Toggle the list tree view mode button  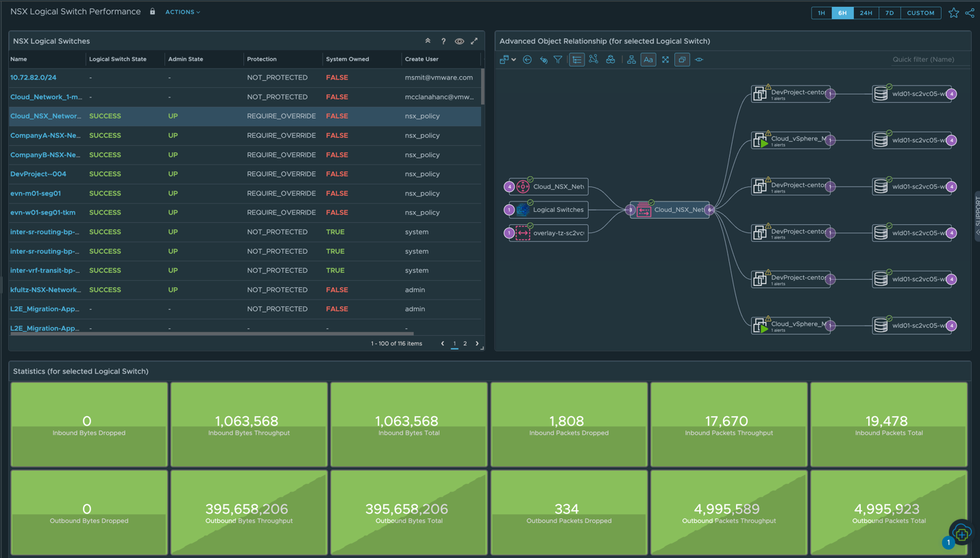pos(577,60)
